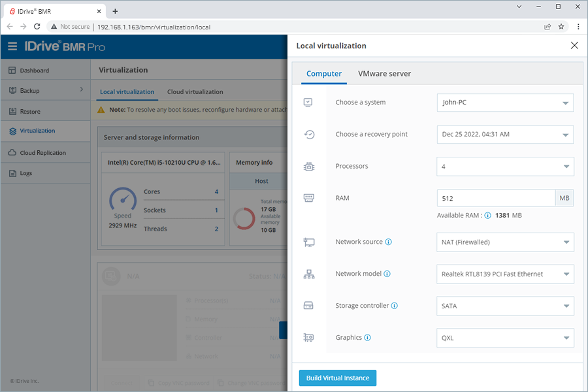Select the Cloud virtualization tab
Viewport: 588px width, 392px height.
pyautogui.click(x=195, y=92)
